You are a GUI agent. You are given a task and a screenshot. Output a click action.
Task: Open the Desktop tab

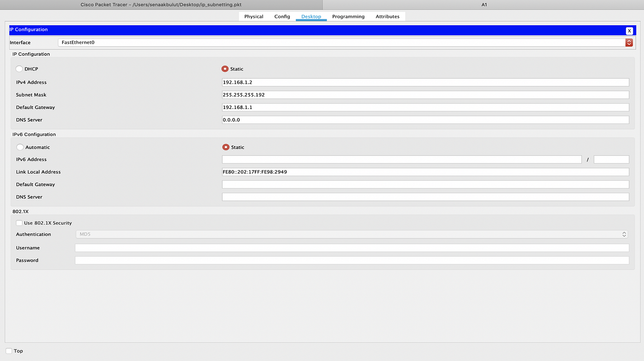311,17
